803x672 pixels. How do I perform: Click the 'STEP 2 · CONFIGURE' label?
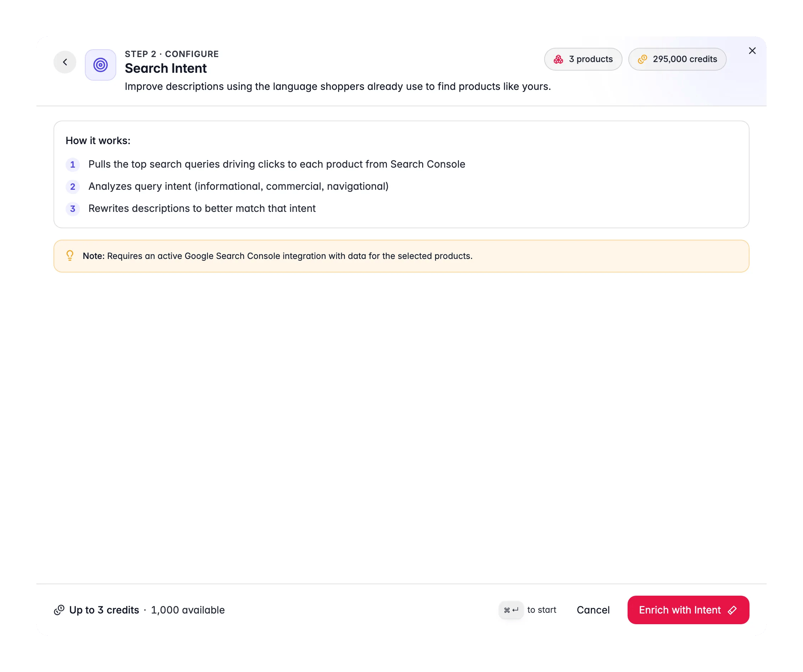click(x=172, y=54)
